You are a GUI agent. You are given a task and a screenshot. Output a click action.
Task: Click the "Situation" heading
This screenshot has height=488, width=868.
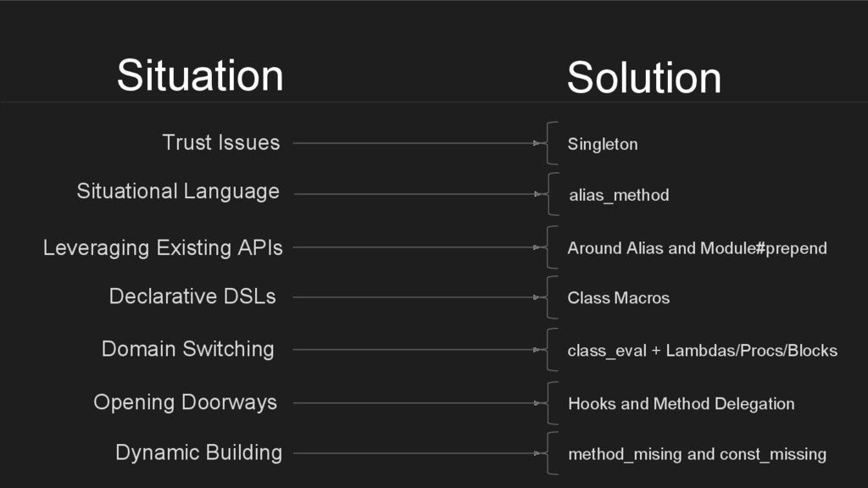tap(200, 75)
